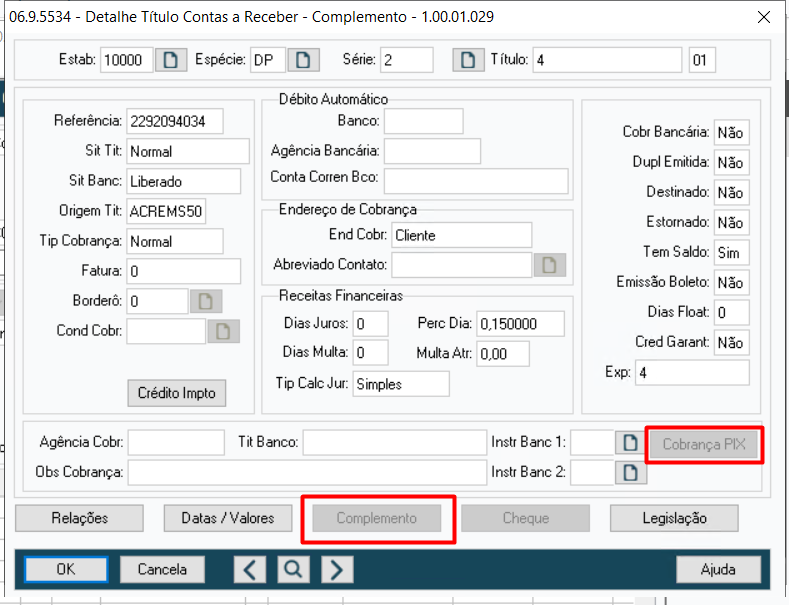
Task: Click the Cobr Bancária value Não
Action: (732, 132)
